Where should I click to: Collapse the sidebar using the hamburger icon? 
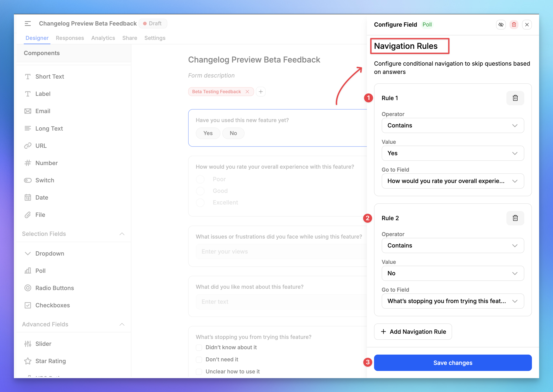28,24
